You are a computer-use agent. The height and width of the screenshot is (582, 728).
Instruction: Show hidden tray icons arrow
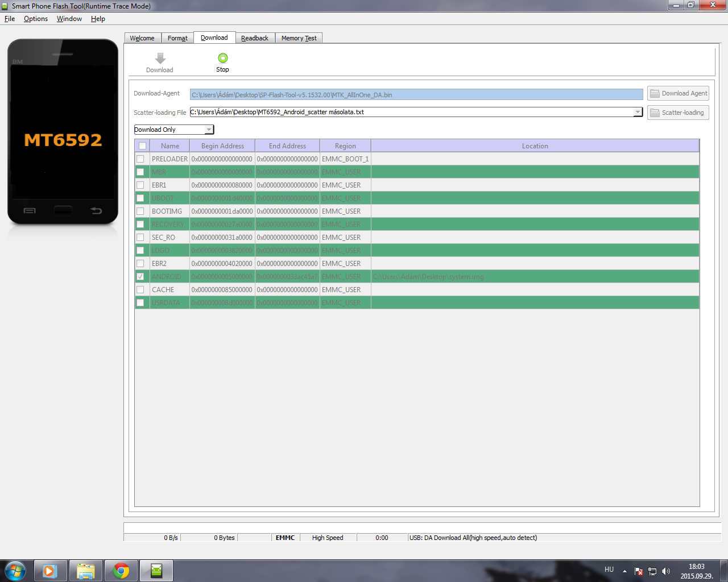pyautogui.click(x=624, y=571)
